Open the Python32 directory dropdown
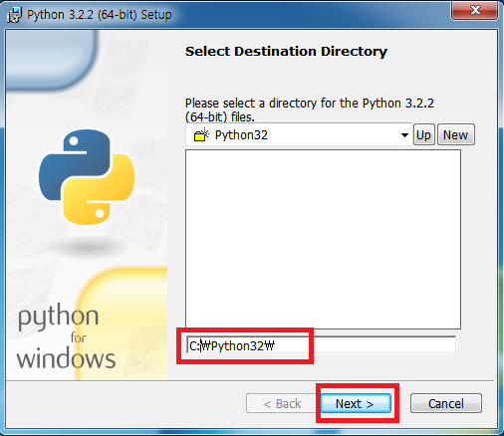Screen dimensions: 504x436 pos(299,135)
